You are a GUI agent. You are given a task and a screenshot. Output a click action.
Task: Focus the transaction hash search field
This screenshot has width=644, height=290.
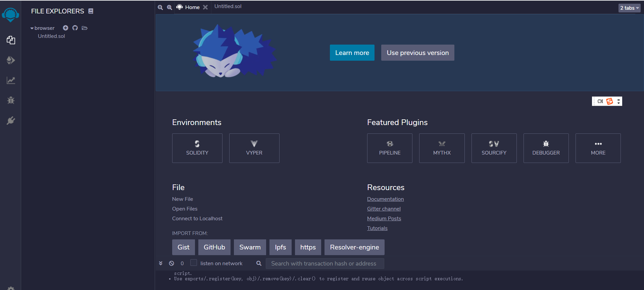coord(325,264)
